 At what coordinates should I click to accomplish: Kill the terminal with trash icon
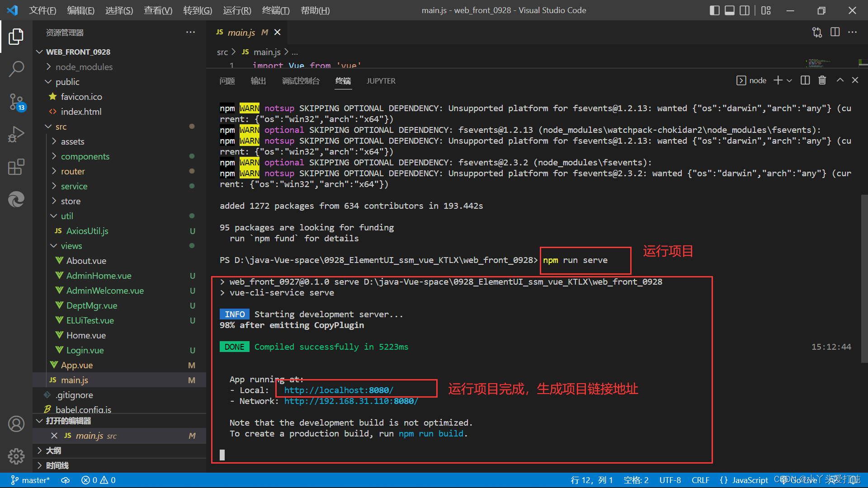pyautogui.click(x=822, y=80)
